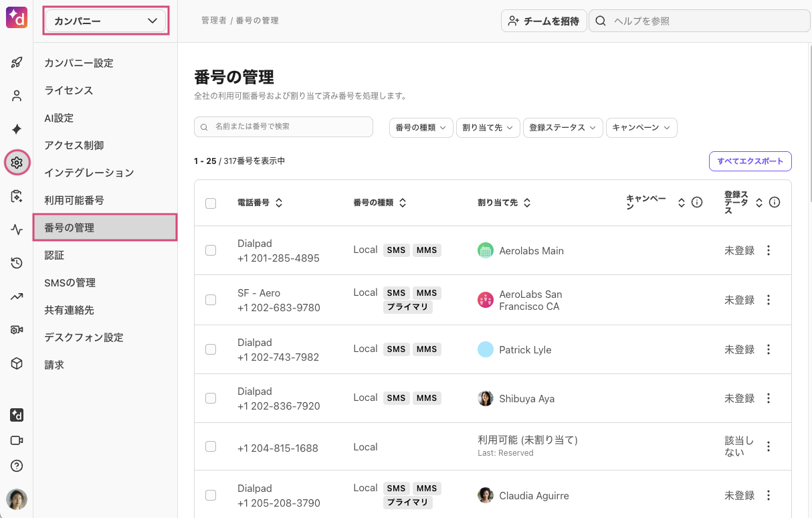The width and height of the screenshot is (812, 518).
Task: Click the 名前または番号で検索 search field
Action: pyautogui.click(x=284, y=126)
